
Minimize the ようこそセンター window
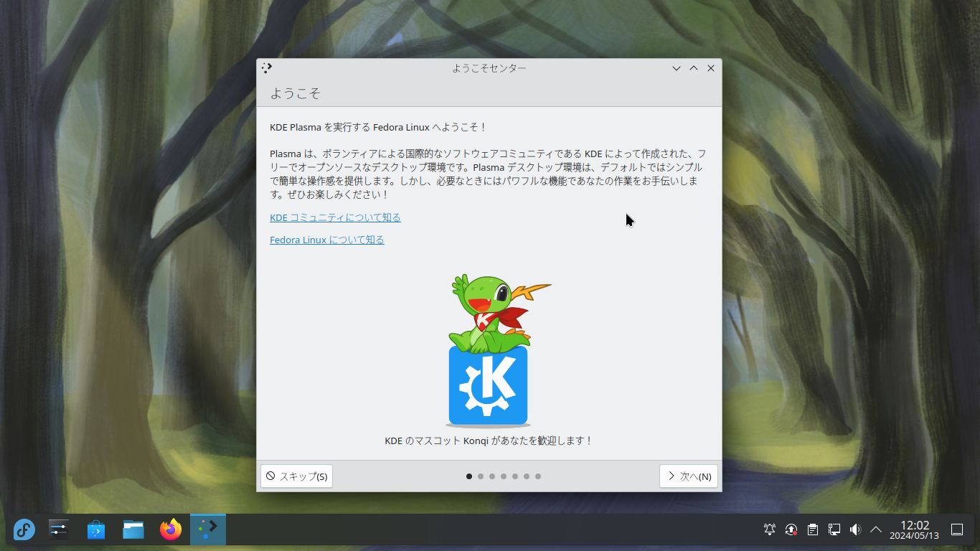(676, 68)
